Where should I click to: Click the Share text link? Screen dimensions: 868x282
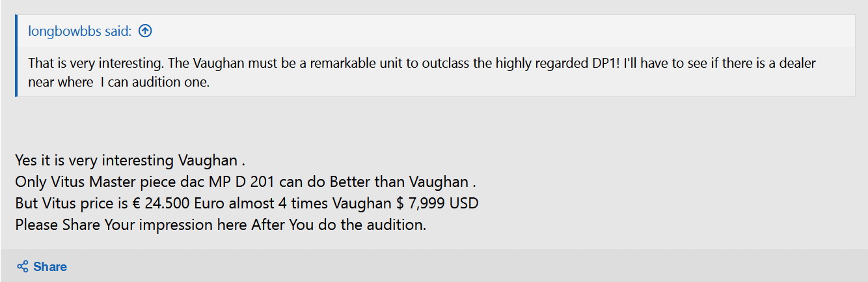point(50,266)
